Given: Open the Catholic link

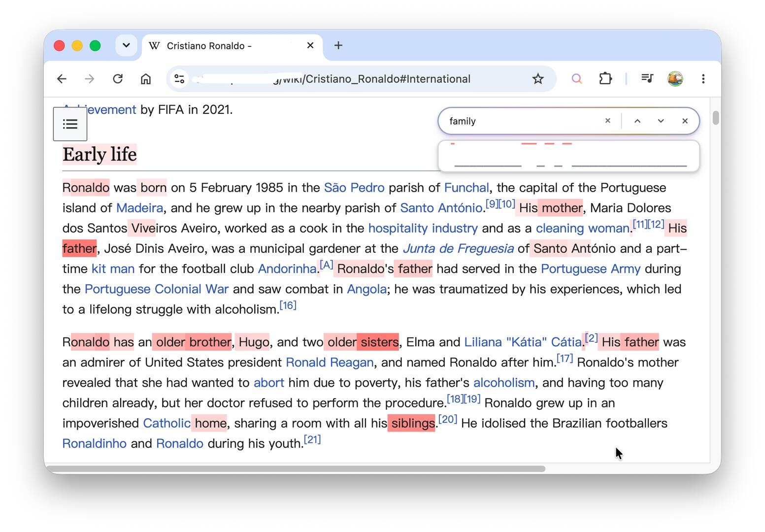Looking at the screenshot, I should click(x=166, y=423).
